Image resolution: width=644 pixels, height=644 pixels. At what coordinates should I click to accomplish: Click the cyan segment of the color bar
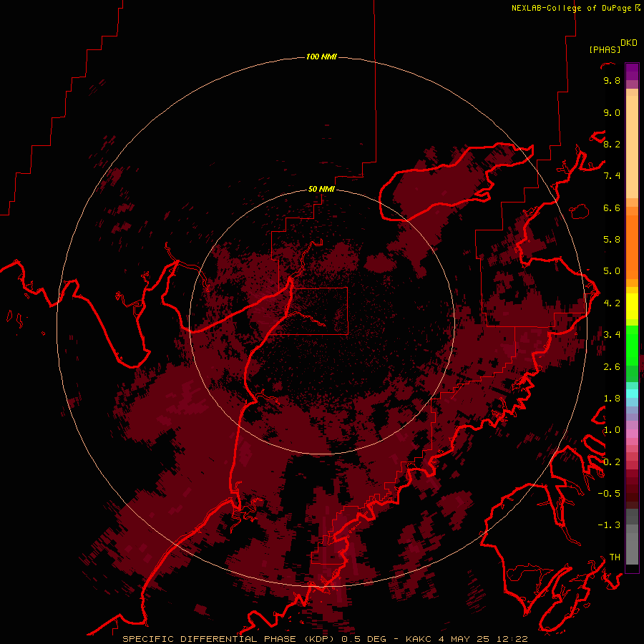[x=632, y=394]
